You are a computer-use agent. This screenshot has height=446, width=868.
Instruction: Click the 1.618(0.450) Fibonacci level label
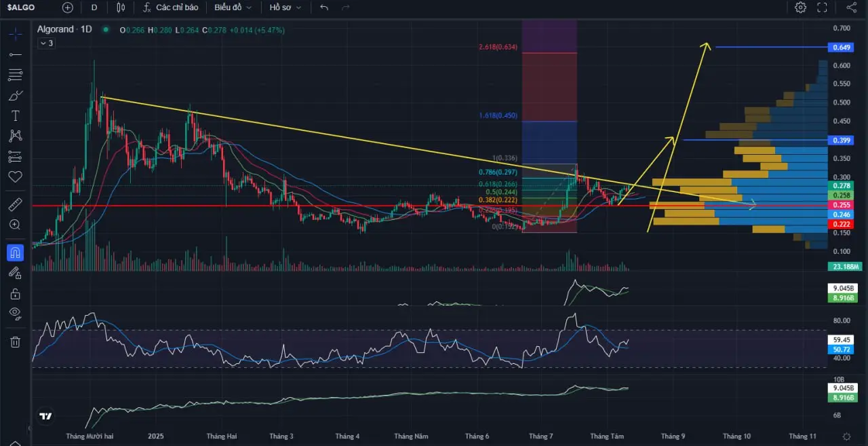point(498,115)
